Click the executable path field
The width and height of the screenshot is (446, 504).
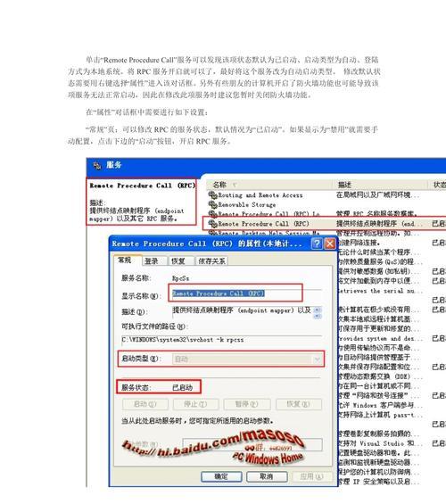pyautogui.click(x=222, y=340)
